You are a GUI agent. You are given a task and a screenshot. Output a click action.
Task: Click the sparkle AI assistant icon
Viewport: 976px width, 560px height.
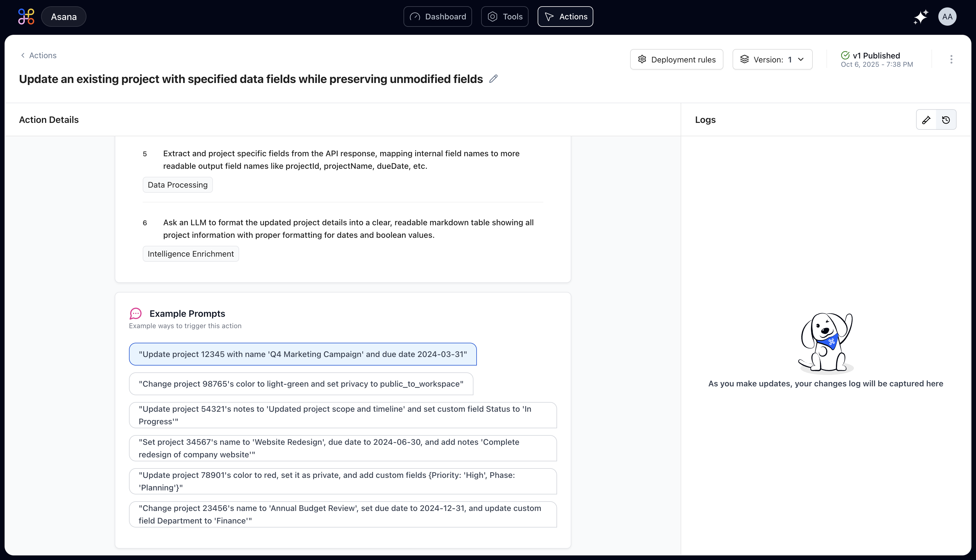[x=921, y=17]
